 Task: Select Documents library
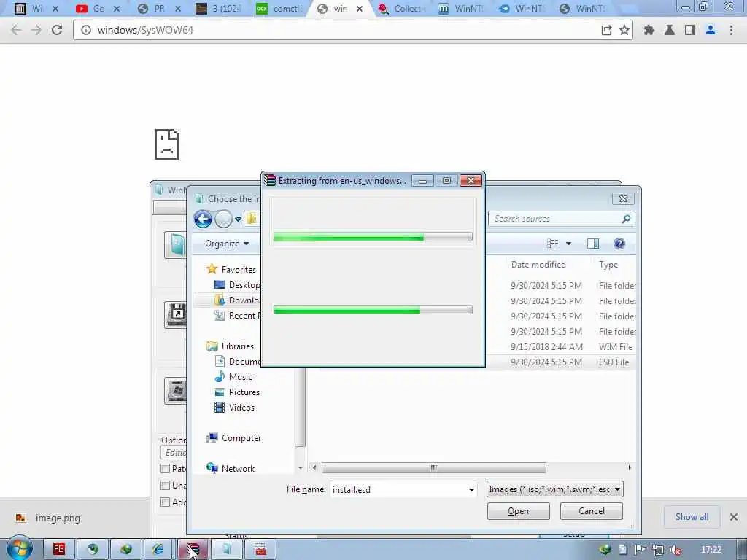[x=237, y=362]
